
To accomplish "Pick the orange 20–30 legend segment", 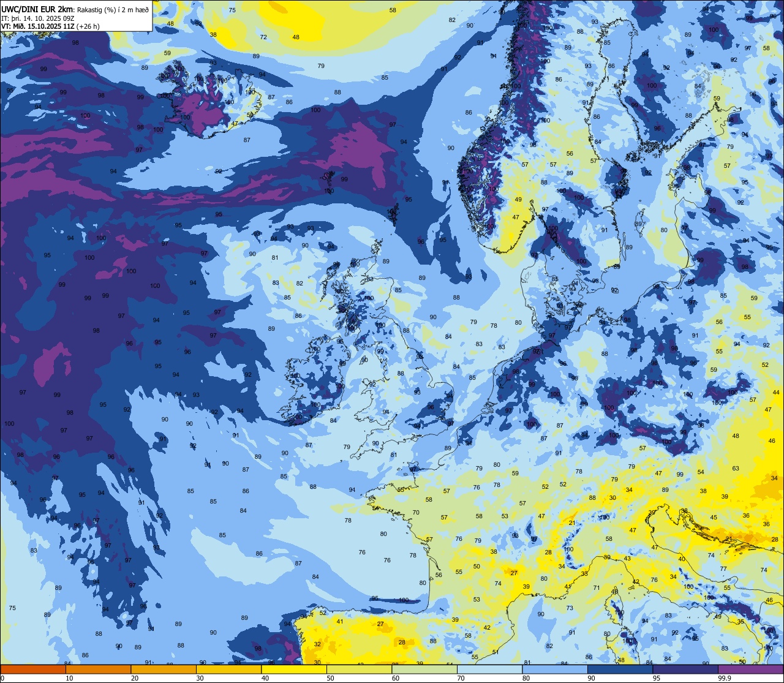I will (x=164, y=669).
